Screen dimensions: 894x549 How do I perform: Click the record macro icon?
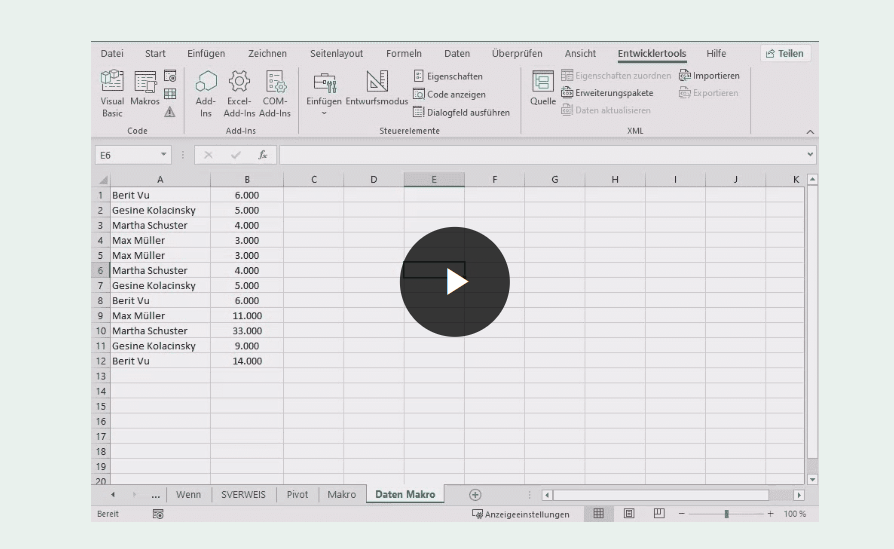(x=170, y=76)
